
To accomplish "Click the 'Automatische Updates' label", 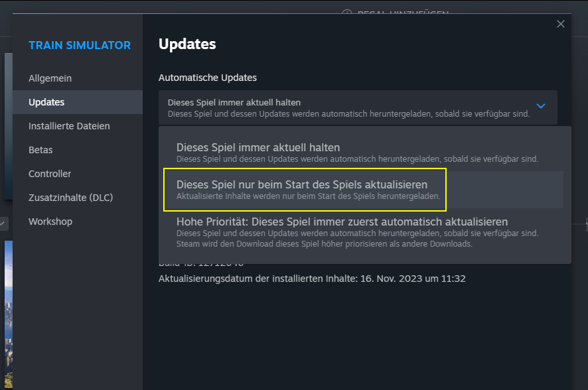I will (x=207, y=78).
